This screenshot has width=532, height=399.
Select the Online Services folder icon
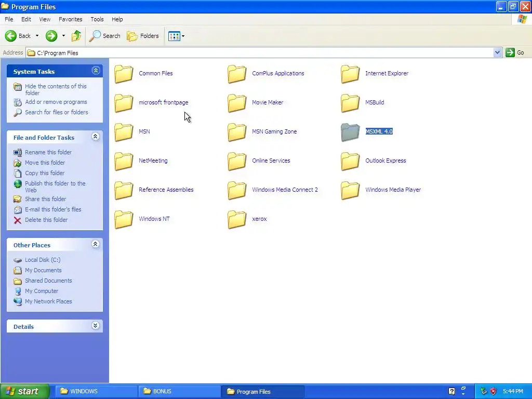[237, 161]
